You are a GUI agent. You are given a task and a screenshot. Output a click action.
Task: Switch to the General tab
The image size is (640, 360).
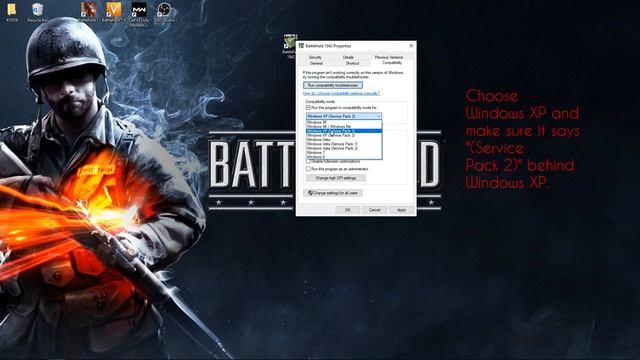coord(316,63)
